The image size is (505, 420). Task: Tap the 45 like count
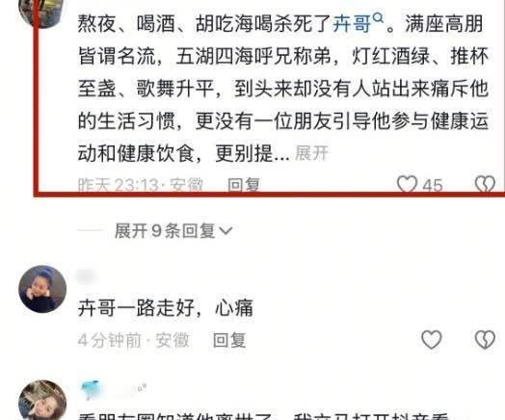click(433, 185)
